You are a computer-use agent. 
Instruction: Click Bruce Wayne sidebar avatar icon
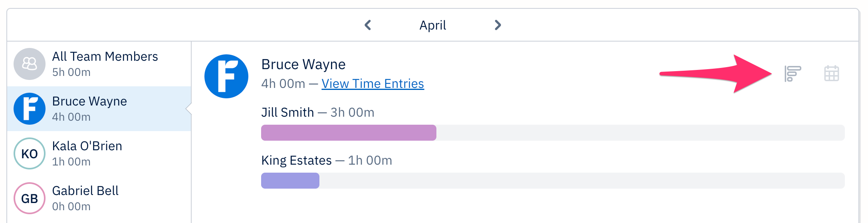(30, 109)
